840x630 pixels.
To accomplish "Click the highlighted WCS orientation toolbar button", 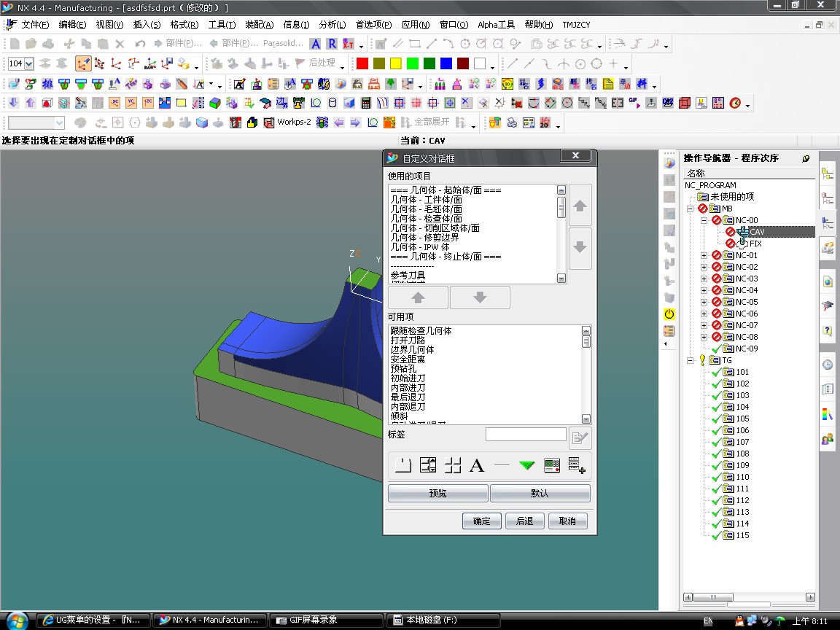I will click(x=83, y=64).
